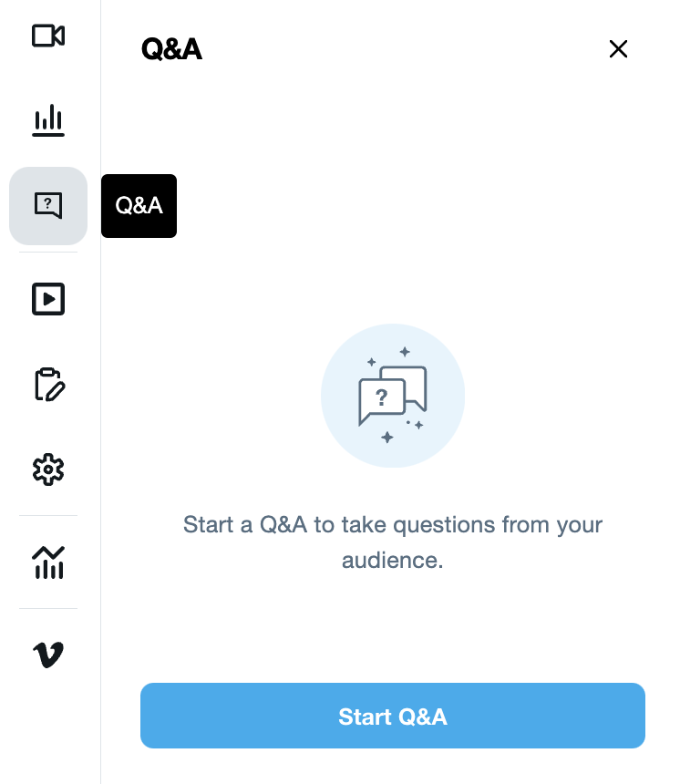Open the video camera panel in sidebar
Image resolution: width=680 pixels, height=784 pixels.
coord(48,36)
